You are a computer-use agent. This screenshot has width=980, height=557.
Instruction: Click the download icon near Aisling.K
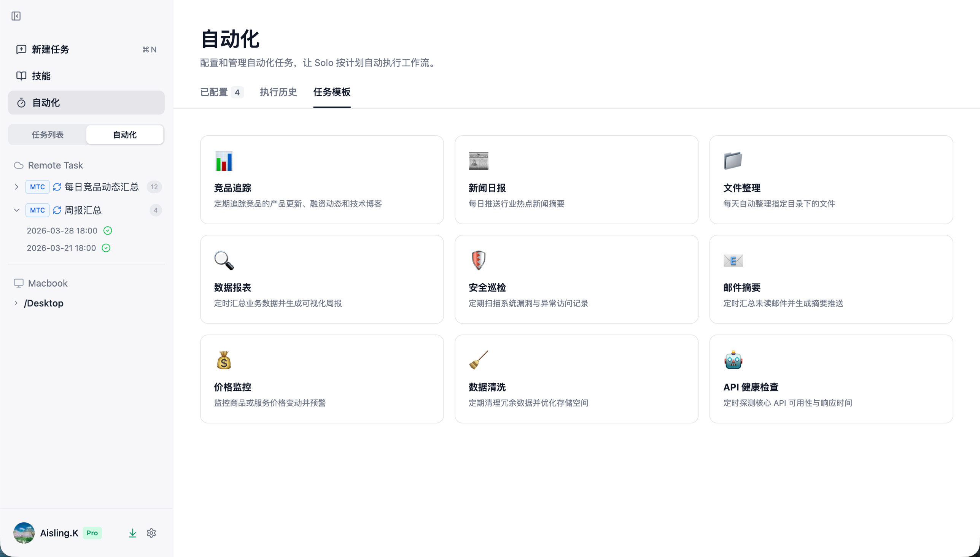point(132,533)
